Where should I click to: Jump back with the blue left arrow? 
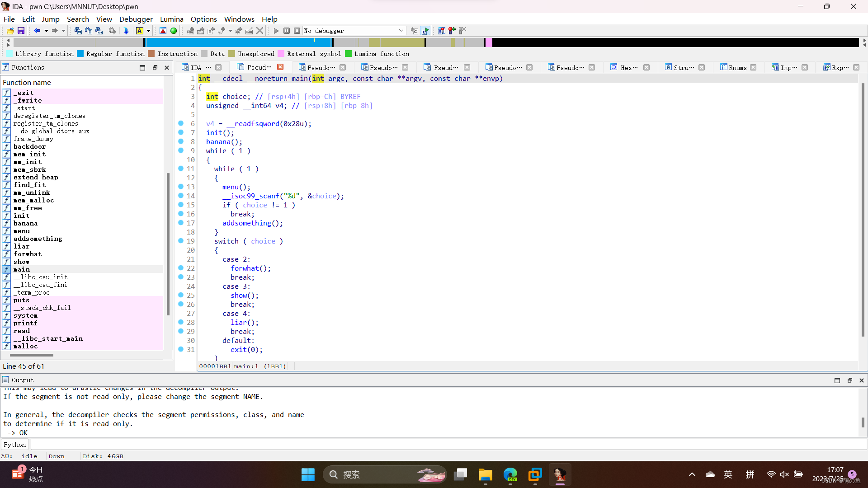point(37,31)
